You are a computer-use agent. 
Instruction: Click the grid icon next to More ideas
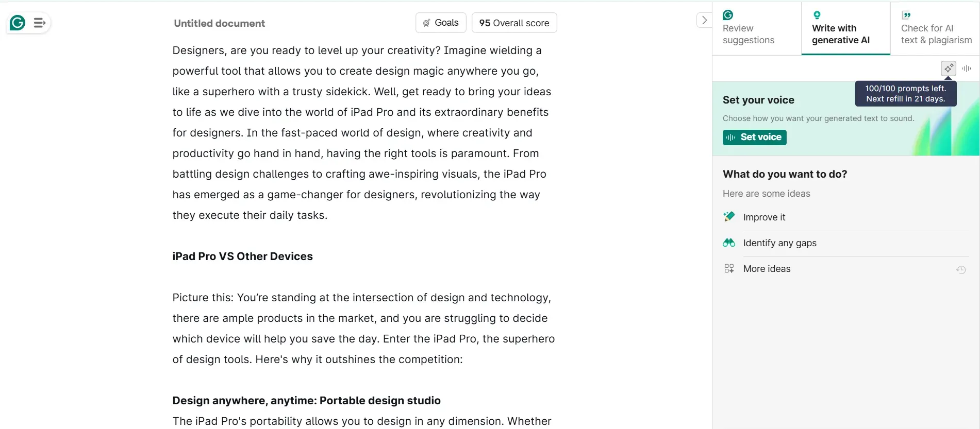point(729,268)
